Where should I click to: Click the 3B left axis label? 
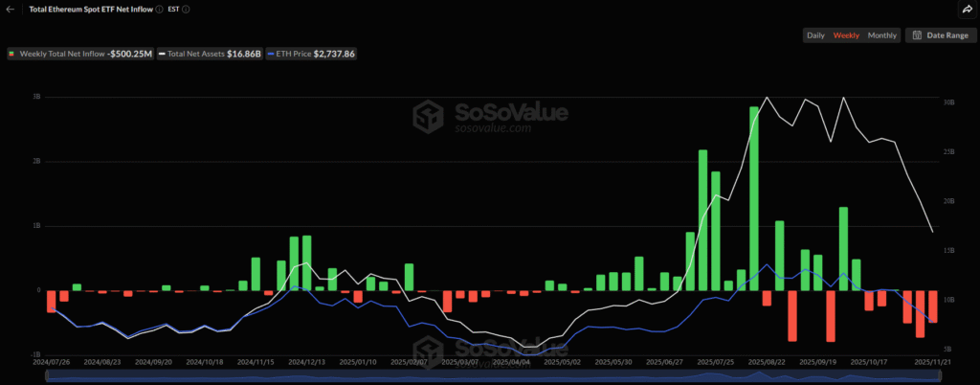click(35, 97)
